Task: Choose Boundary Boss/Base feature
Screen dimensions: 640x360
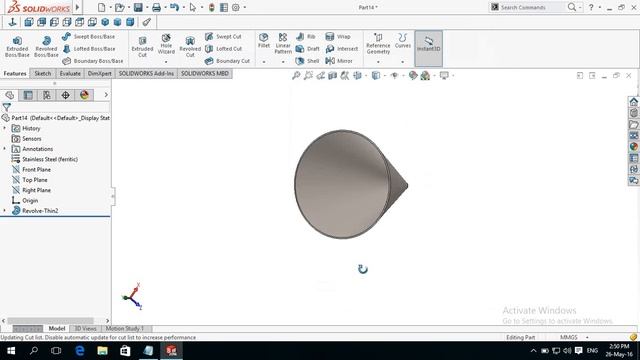Action: click(x=93, y=61)
